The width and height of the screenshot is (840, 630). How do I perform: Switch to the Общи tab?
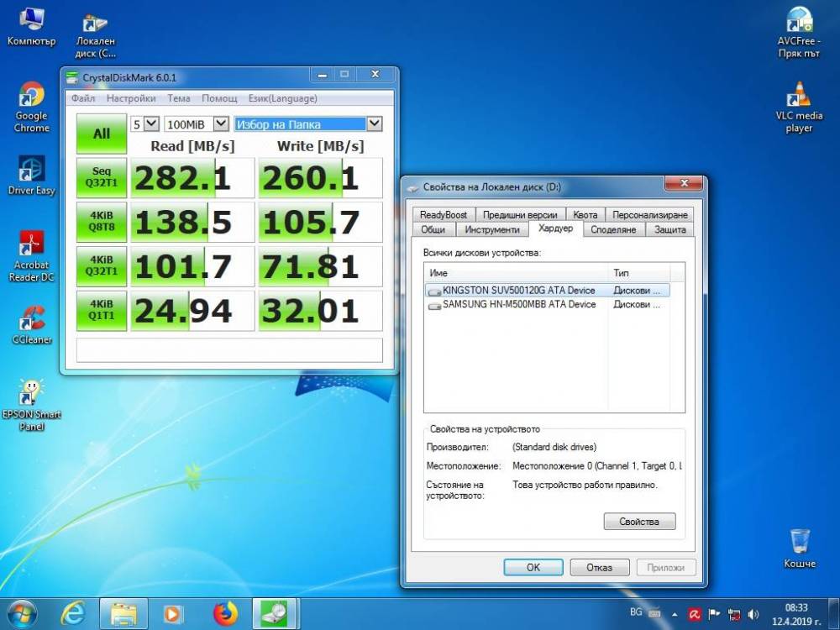[x=433, y=229]
